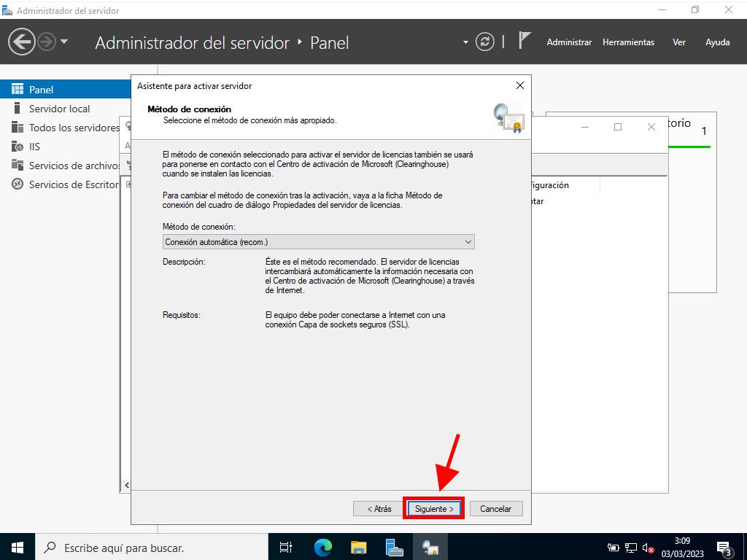Open the Método de conexión dropdown

pyautogui.click(x=318, y=241)
